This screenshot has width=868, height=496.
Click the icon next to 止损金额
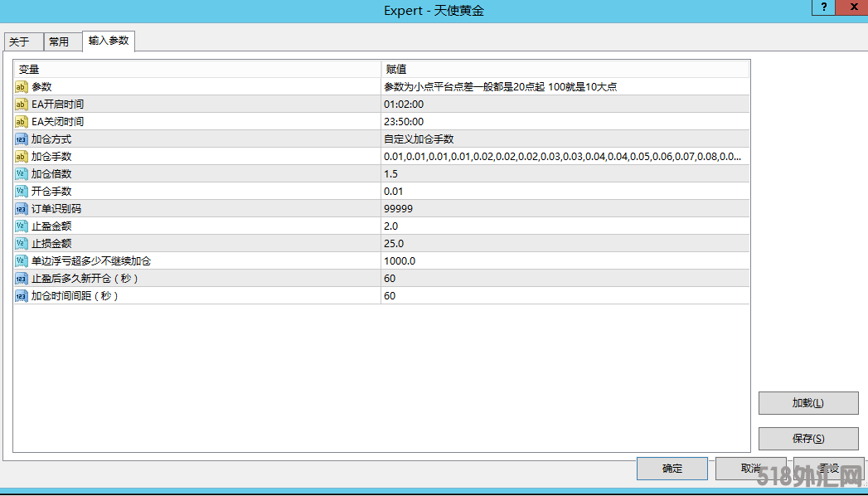coord(22,244)
